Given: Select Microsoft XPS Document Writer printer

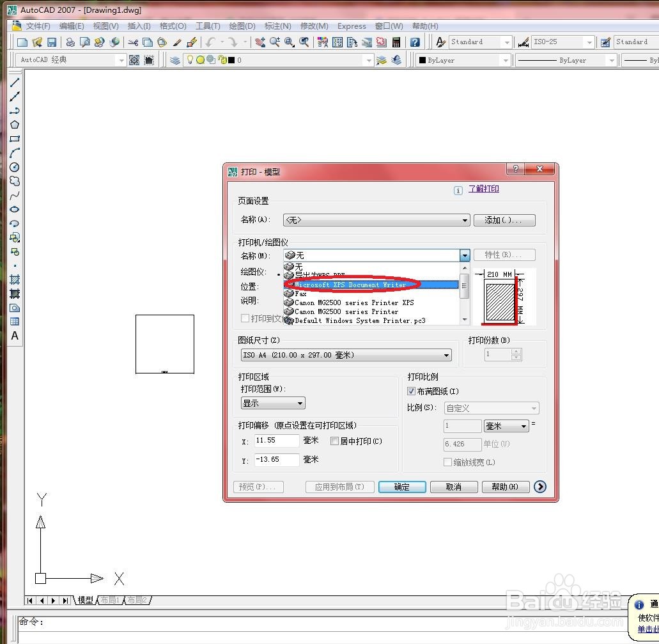Looking at the screenshot, I should (x=371, y=285).
